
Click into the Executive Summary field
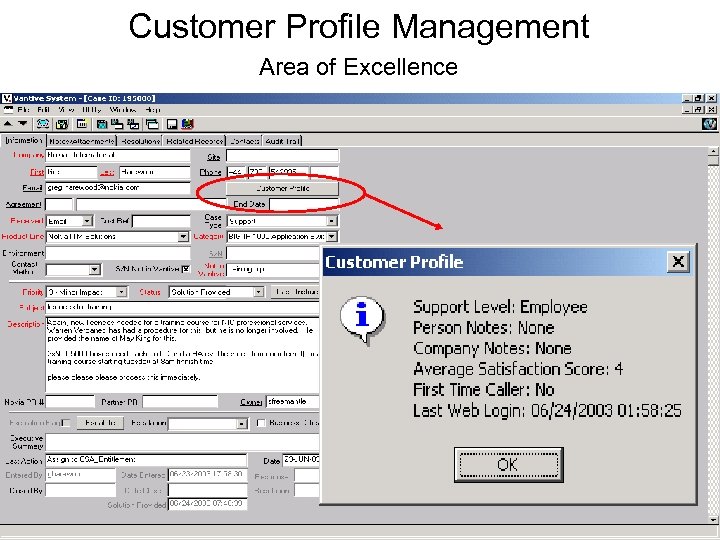(182, 442)
